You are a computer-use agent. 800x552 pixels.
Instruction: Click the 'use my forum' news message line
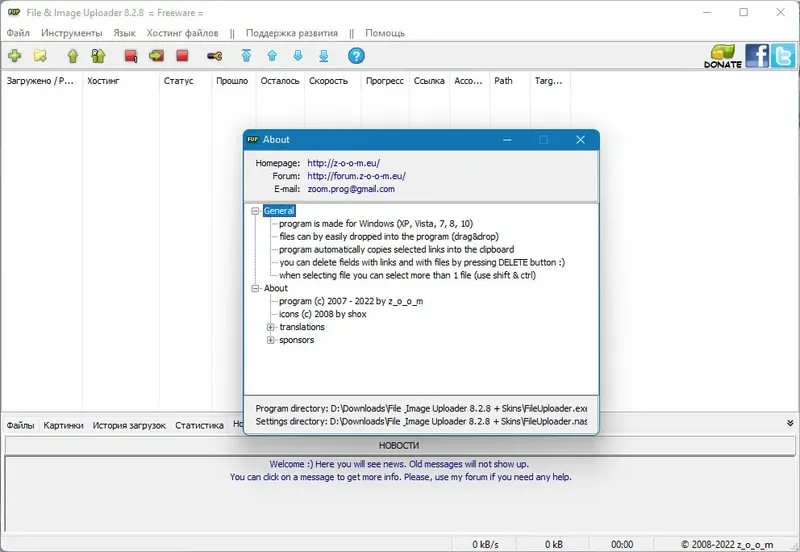click(401, 477)
